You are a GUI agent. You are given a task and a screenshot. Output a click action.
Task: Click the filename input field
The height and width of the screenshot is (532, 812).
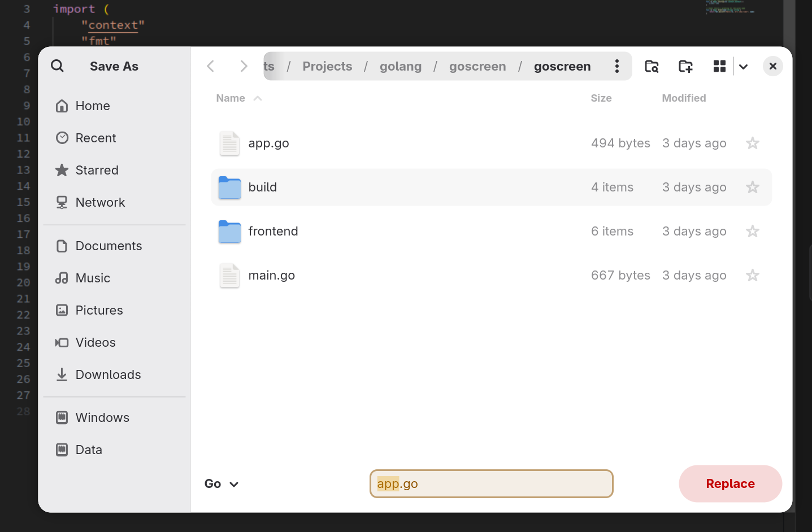491,484
